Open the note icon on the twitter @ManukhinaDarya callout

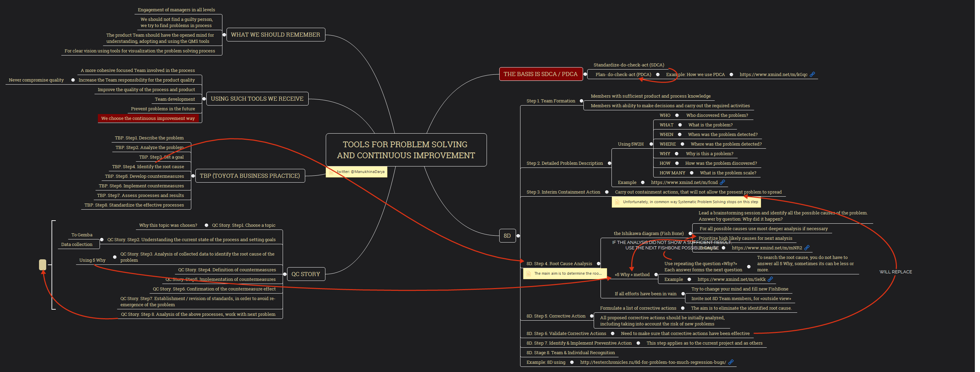[331, 172]
